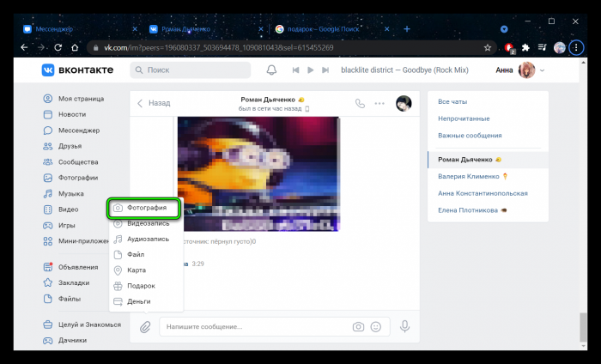Start a call with the phone icon
Viewport: 601px width, 364px height.
pos(360,103)
